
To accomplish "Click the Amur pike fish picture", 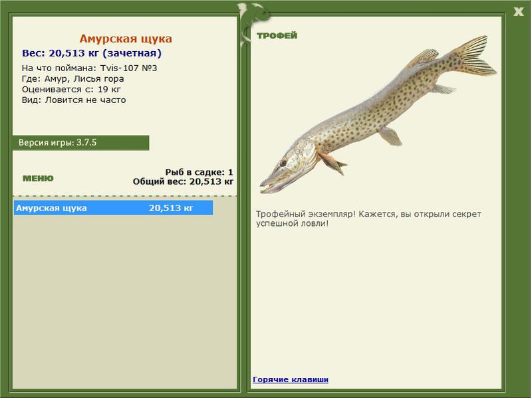I will click(x=378, y=114).
